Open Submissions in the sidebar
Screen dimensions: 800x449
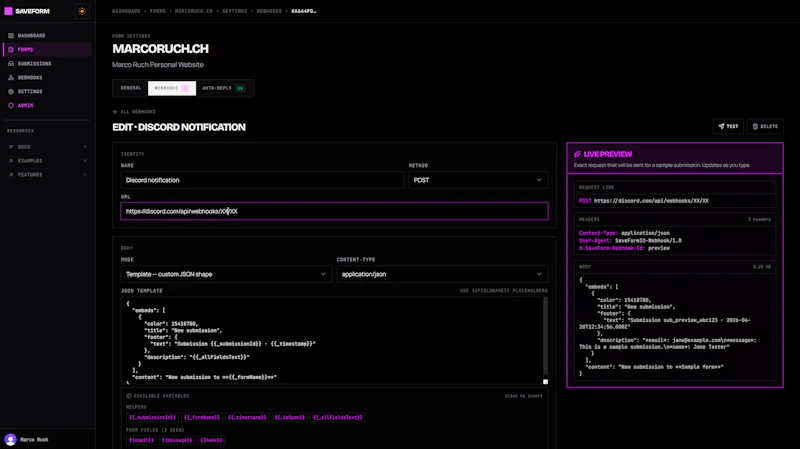pyautogui.click(x=47, y=64)
